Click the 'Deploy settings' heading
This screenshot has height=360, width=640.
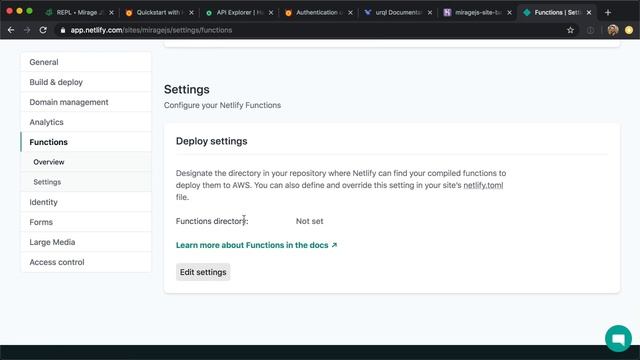pos(211,141)
